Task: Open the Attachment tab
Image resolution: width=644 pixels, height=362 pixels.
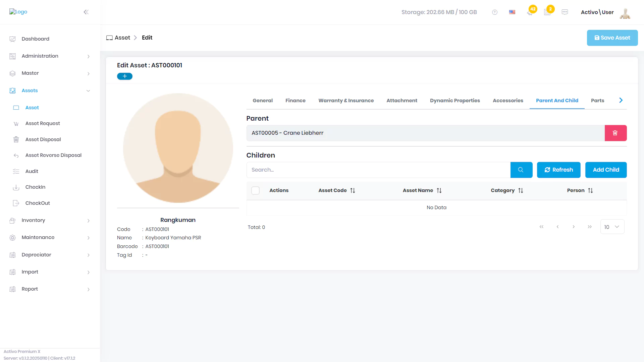Action: click(402, 101)
